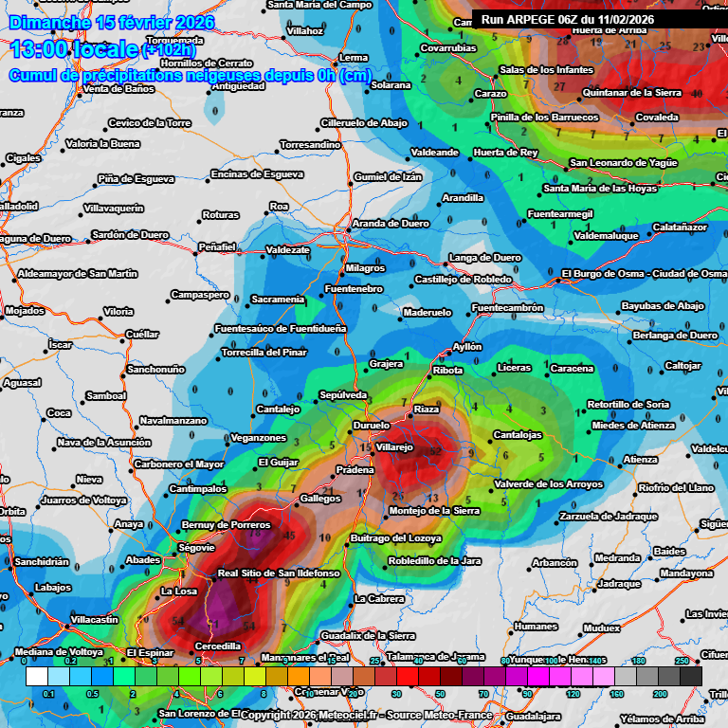Click the black swatch at legend end
This screenshot has width=728, height=728.
[x=691, y=676]
